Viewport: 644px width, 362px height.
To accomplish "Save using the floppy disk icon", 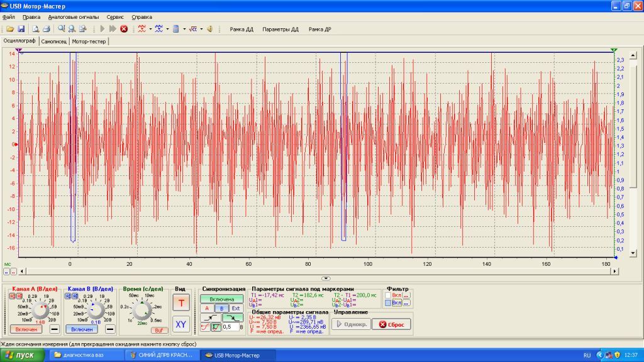I will 21,29.
